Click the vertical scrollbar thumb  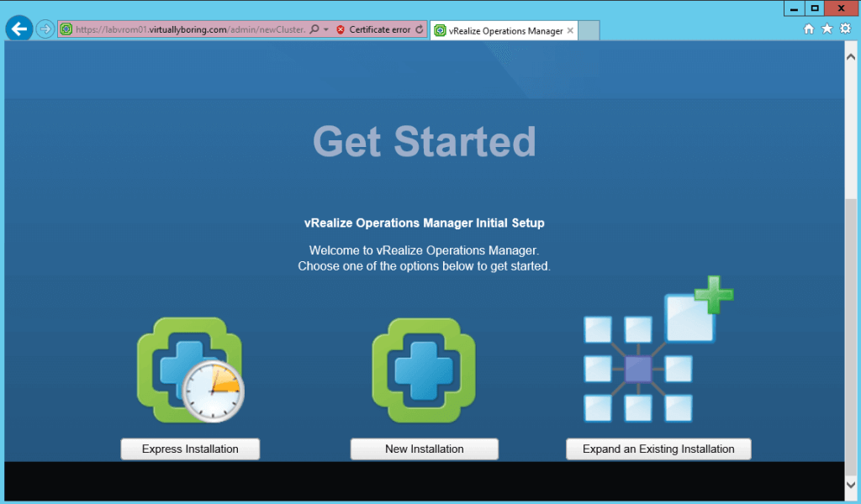pos(851,336)
